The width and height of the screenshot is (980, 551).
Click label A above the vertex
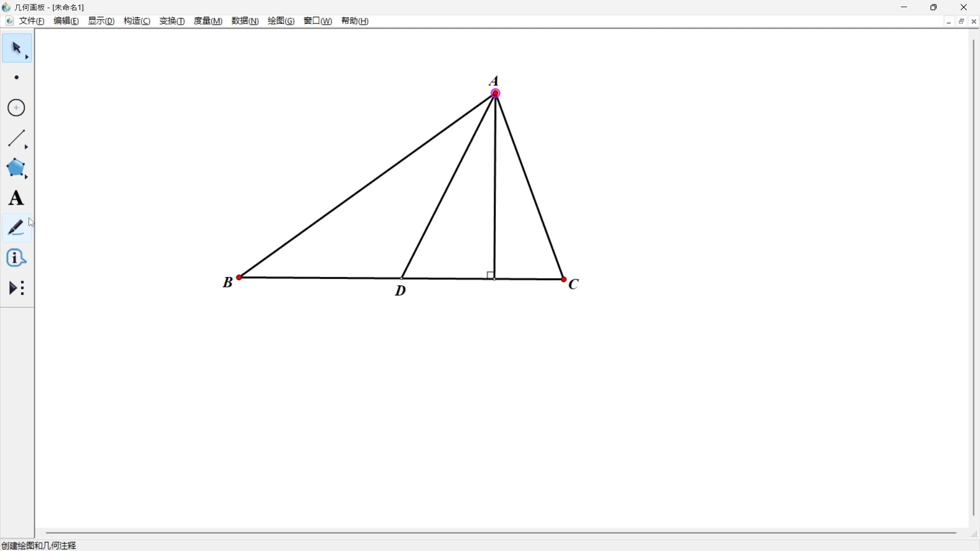click(494, 81)
